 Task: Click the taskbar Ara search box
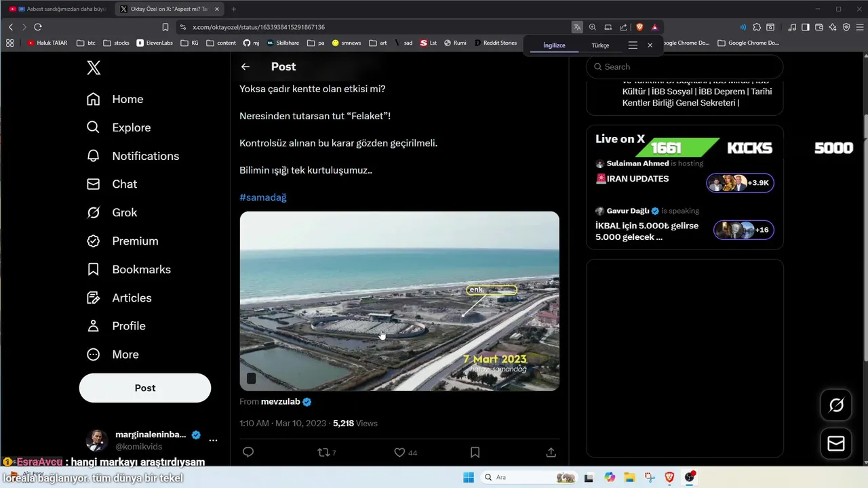(530, 477)
